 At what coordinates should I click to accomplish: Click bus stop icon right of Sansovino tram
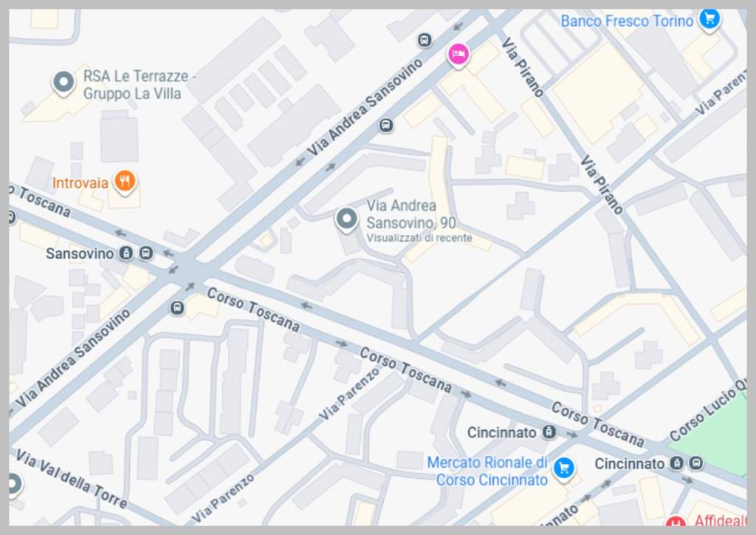(146, 253)
